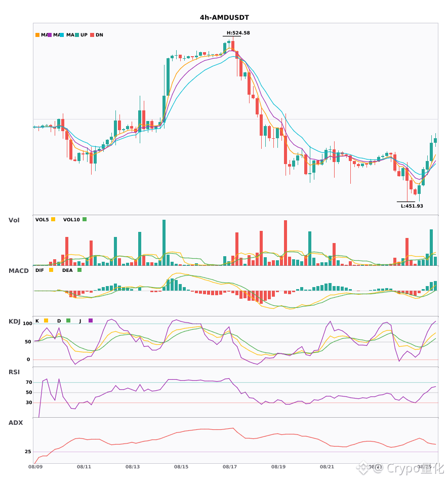Screen dimensions: 448x481
Task: Click the red DN legend swatch
Action: [x=92, y=35]
